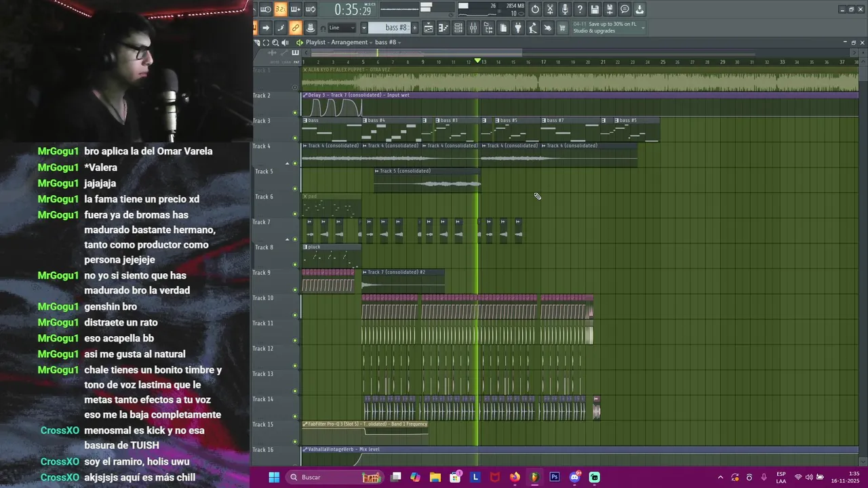This screenshot has width=868, height=488.
Task: Open the Playlist view icon in toolbar
Action: pyautogui.click(x=429, y=28)
